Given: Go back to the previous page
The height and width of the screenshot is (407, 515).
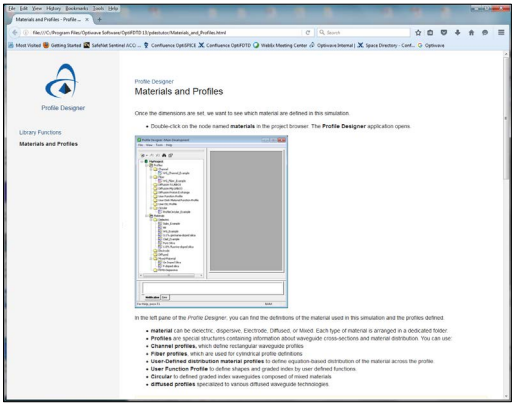Looking at the screenshot, I should click(x=14, y=32).
